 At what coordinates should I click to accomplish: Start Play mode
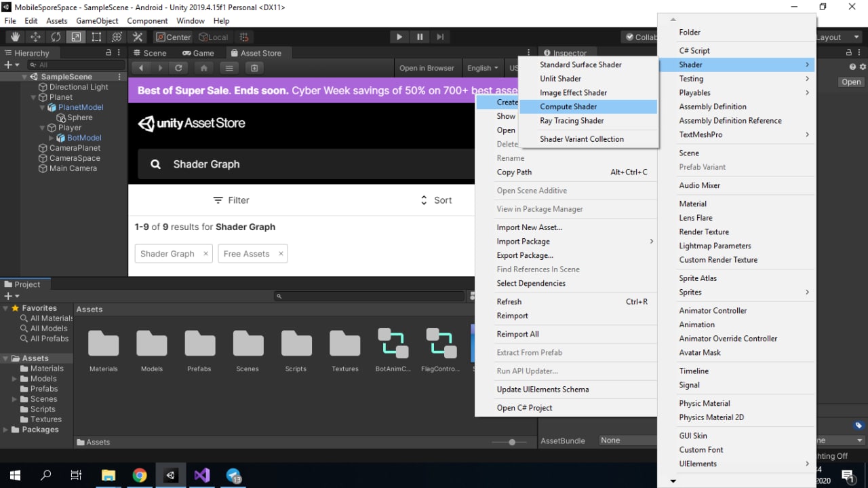399,37
